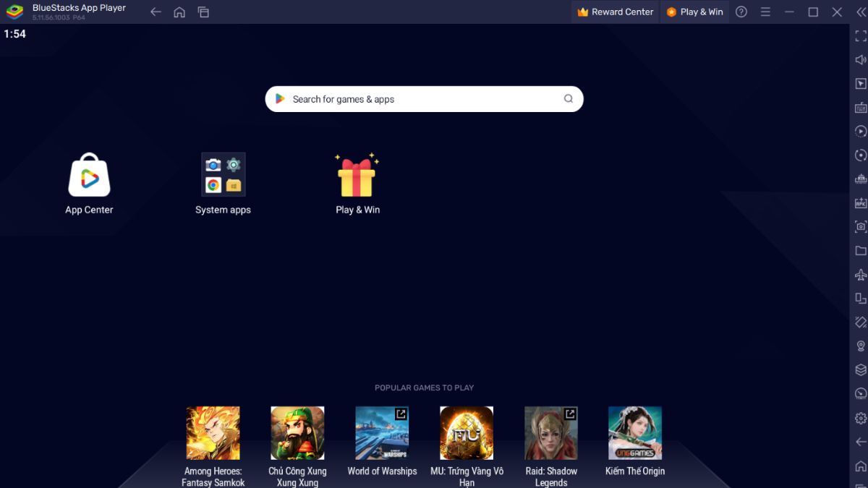Click the rotate screen icon
This screenshot has width=868, height=488.
click(x=861, y=322)
